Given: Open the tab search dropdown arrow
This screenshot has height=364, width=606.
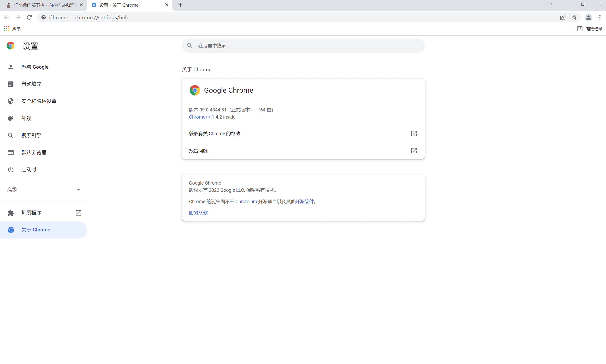Looking at the screenshot, I should click(550, 4).
